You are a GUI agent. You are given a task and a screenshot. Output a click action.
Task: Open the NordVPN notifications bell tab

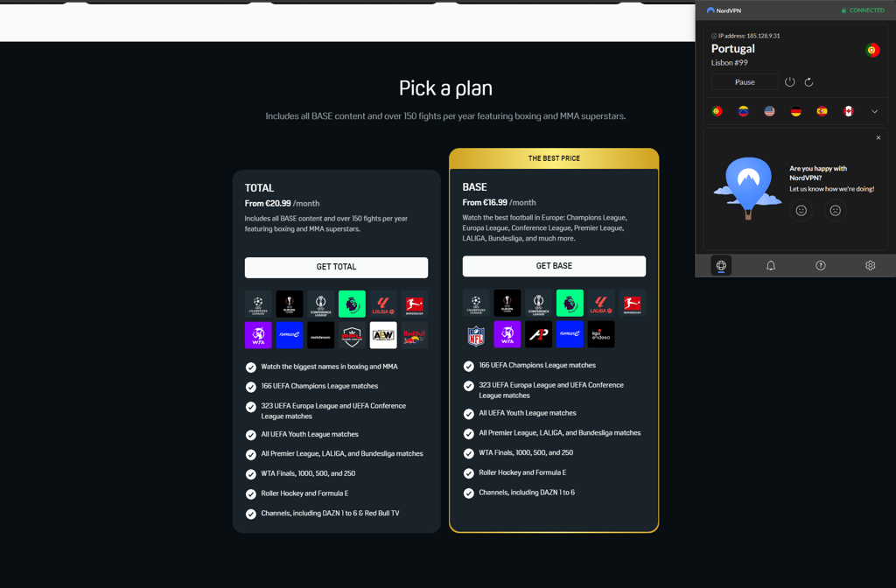[x=771, y=265]
